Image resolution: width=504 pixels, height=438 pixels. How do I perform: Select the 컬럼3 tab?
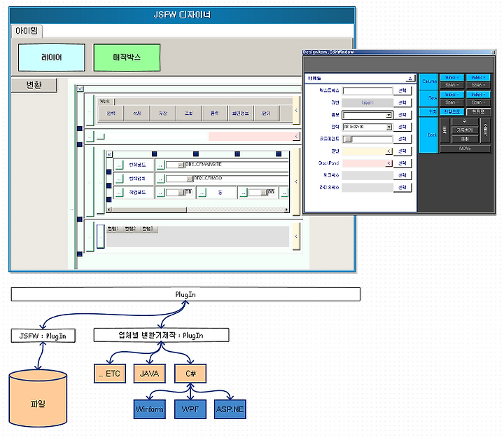[148, 229]
